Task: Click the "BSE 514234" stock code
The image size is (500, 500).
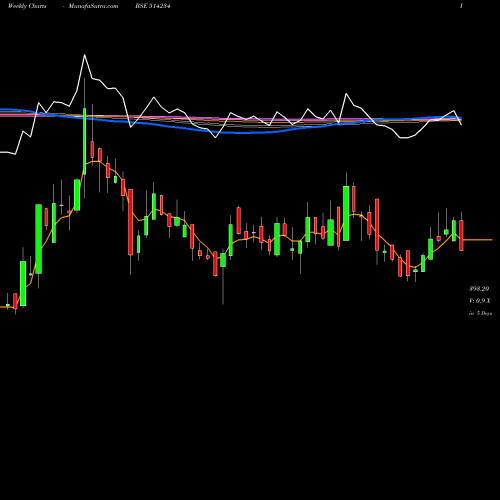Action: click(153, 6)
